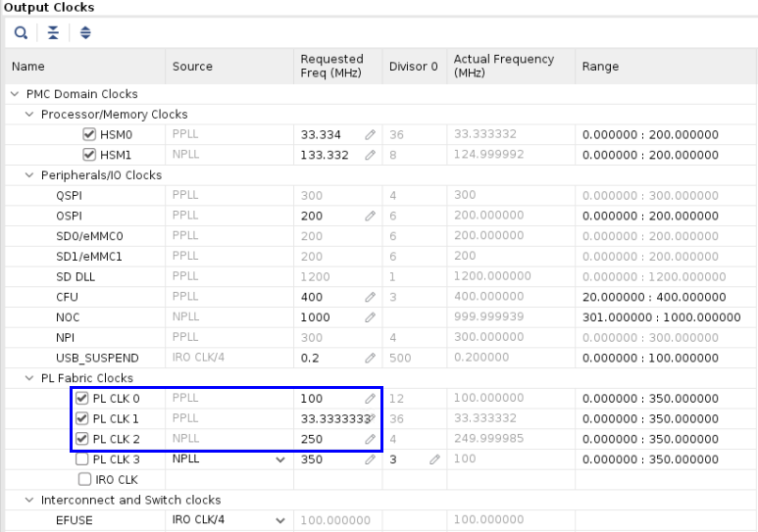The width and height of the screenshot is (758, 532).
Task: Click pencil edit icon for OSPI frequency
Action: pos(370,217)
